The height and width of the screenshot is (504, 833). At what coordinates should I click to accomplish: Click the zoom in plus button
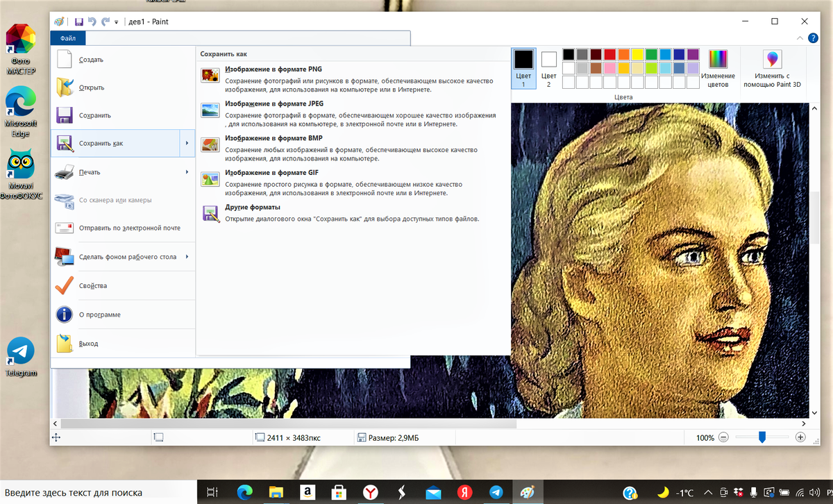coord(800,437)
